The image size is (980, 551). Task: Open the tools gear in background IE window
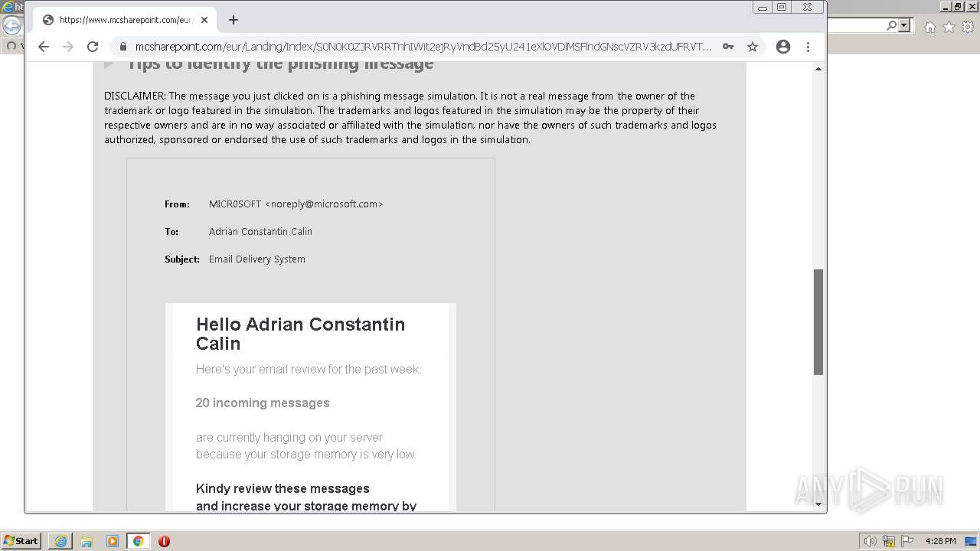click(x=967, y=28)
